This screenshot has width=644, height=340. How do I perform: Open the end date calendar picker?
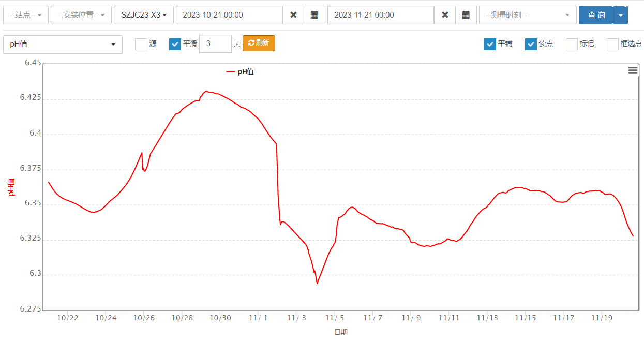click(x=466, y=15)
